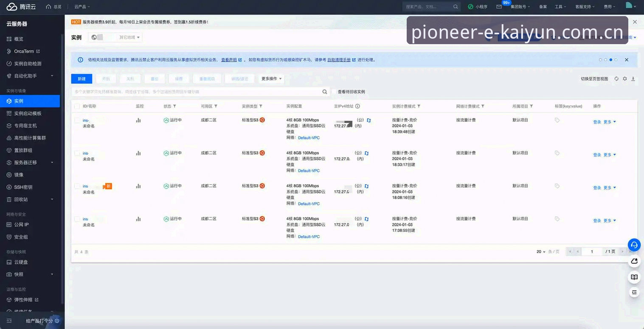The image size is (644, 329).
Task: Open the 更多操作 dropdown
Action: click(271, 79)
